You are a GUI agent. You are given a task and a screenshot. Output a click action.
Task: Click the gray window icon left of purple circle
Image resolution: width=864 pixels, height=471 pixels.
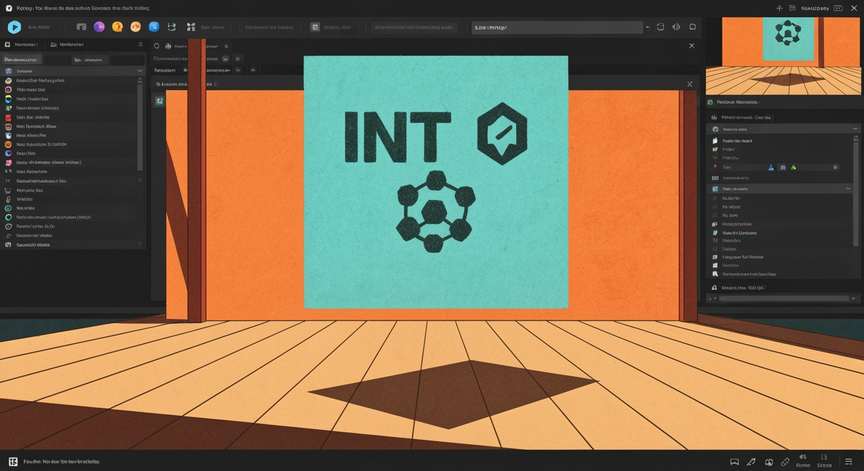coord(82,26)
